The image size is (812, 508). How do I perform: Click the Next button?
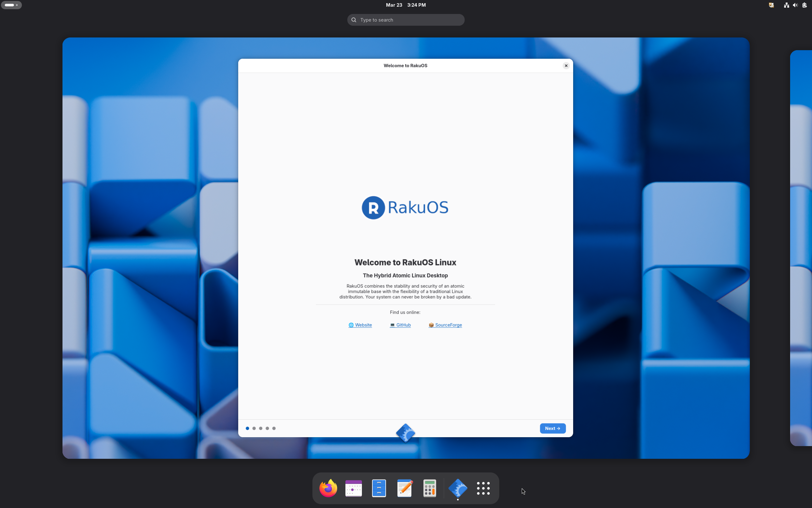coord(552,428)
